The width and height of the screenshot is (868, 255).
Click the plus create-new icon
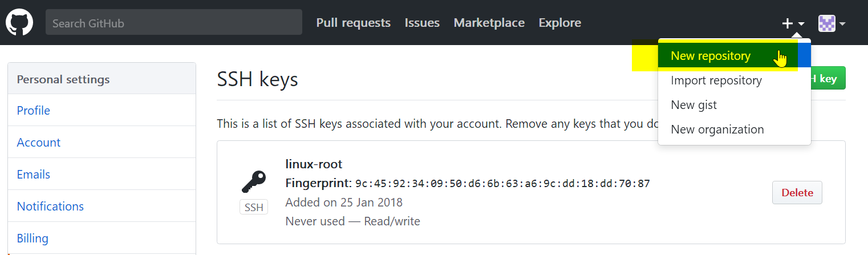788,23
